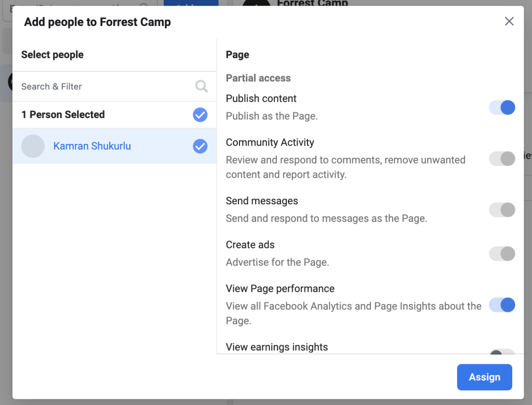
Task: Turn off View Page performance toggle
Action: coord(502,305)
